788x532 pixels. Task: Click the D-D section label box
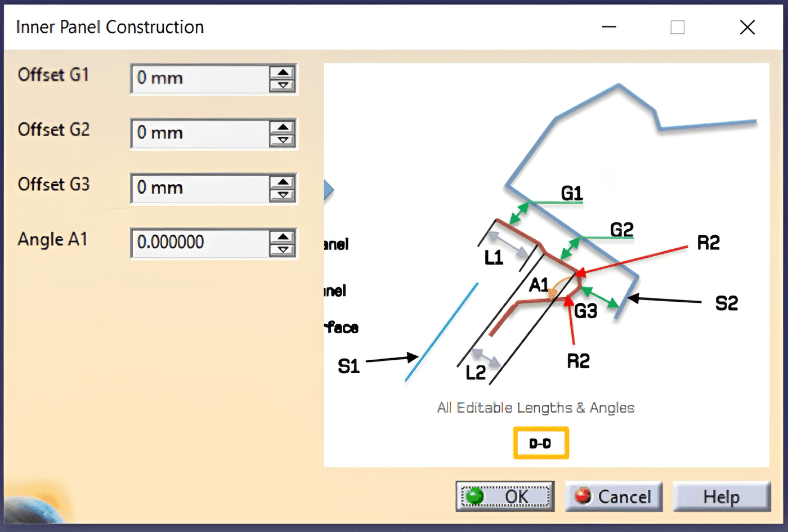541,443
